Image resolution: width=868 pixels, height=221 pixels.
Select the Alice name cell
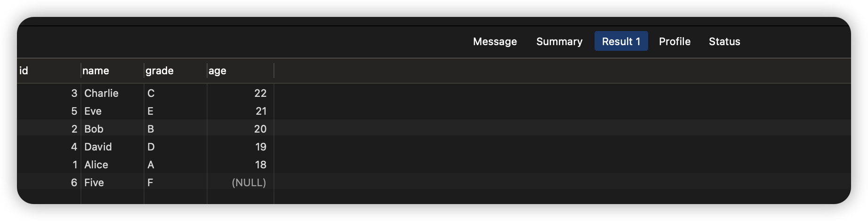(x=96, y=165)
